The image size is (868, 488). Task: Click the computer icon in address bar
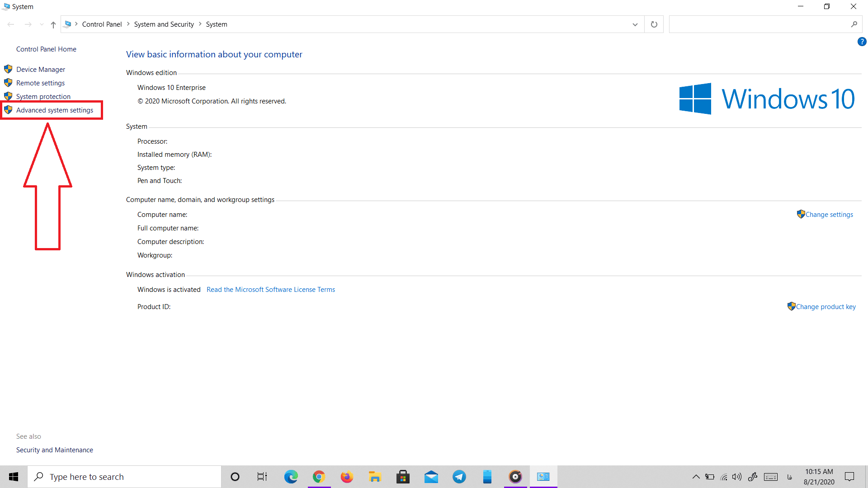(68, 24)
